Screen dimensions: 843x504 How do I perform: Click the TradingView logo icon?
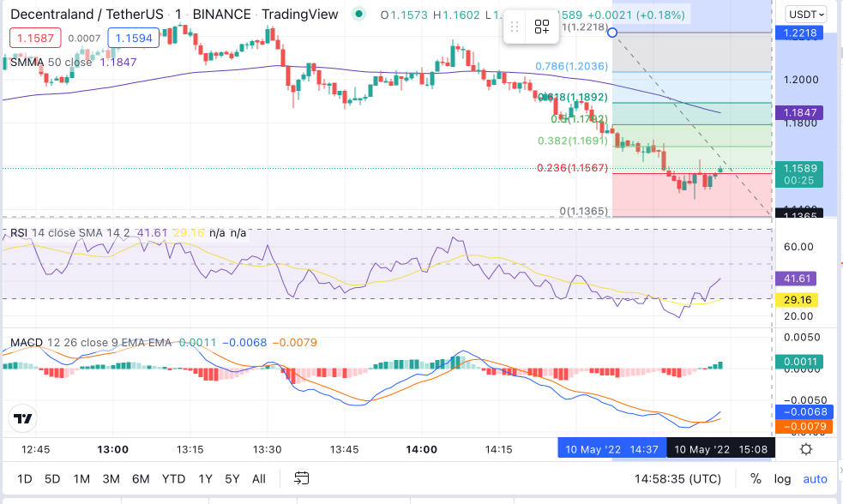(22, 418)
